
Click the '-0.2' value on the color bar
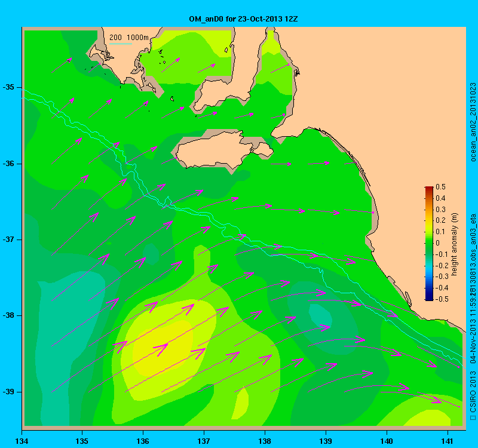pyautogui.click(x=441, y=265)
